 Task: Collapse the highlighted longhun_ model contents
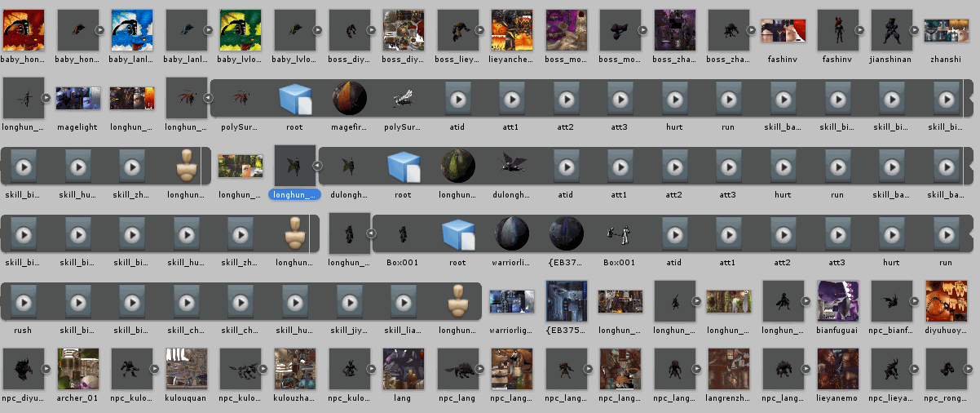319,166
